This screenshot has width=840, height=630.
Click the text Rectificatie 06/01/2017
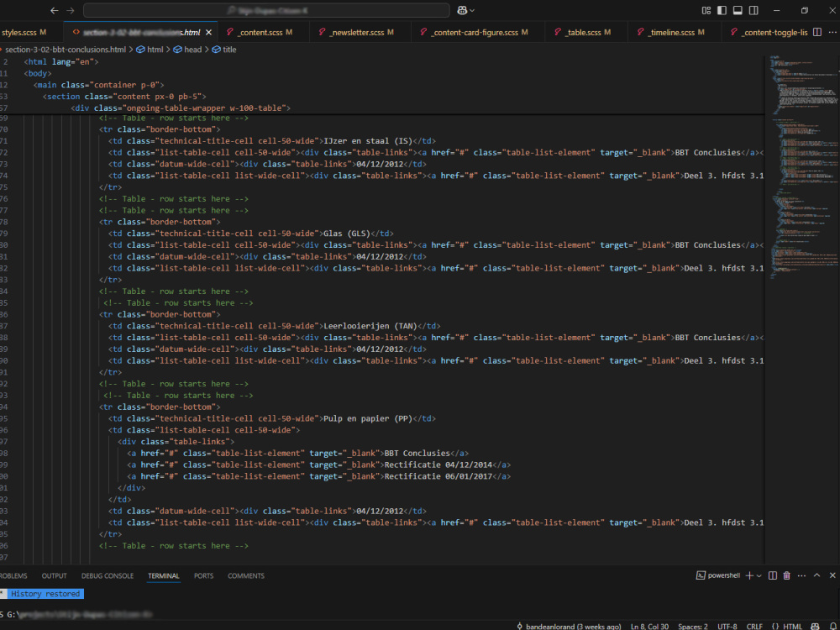click(x=438, y=476)
